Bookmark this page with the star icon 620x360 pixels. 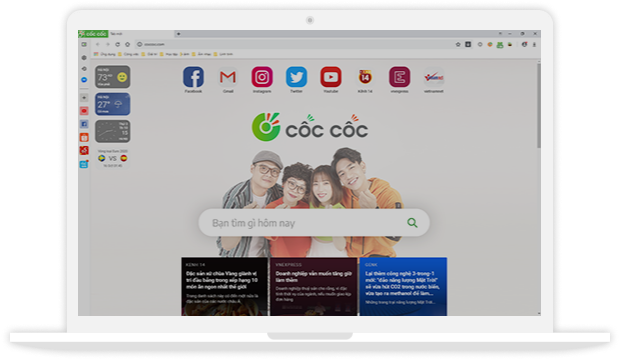458,44
